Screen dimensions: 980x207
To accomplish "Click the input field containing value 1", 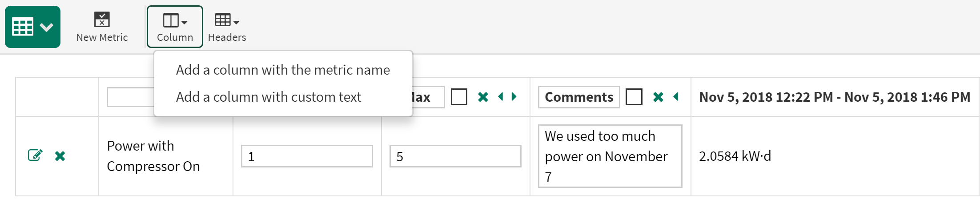I will (307, 156).
